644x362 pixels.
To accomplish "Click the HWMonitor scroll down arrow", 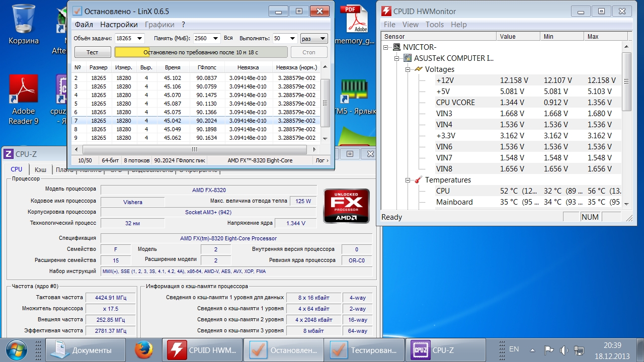I will click(627, 204).
